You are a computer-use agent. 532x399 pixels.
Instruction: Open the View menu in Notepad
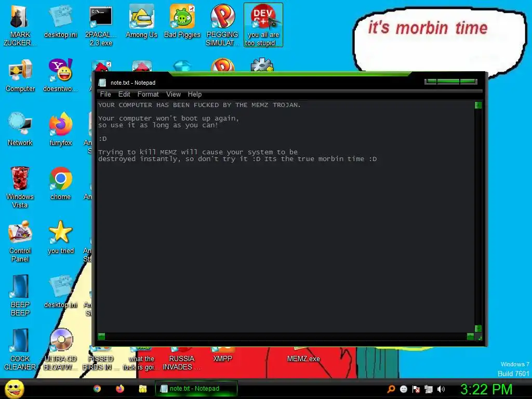[174, 95]
